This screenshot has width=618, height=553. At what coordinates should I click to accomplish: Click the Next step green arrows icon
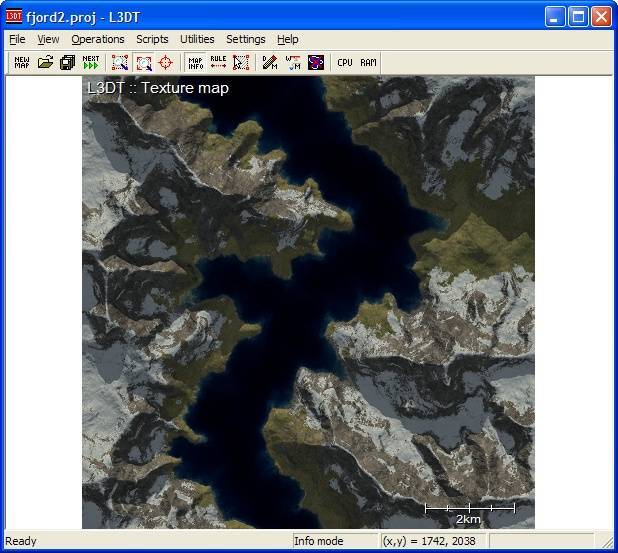tap(91, 62)
